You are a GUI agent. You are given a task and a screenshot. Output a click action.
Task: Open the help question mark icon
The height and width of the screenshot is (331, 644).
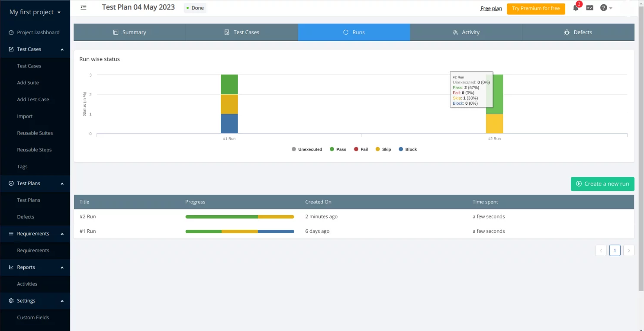603,8
